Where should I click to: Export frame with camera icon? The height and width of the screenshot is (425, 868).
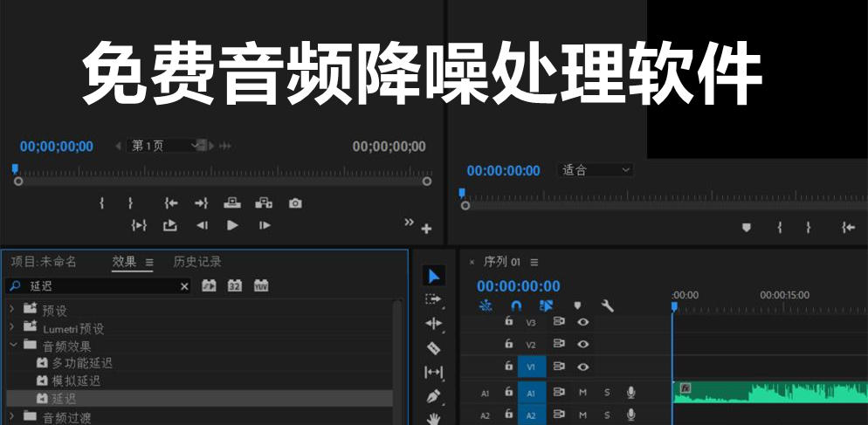(296, 203)
